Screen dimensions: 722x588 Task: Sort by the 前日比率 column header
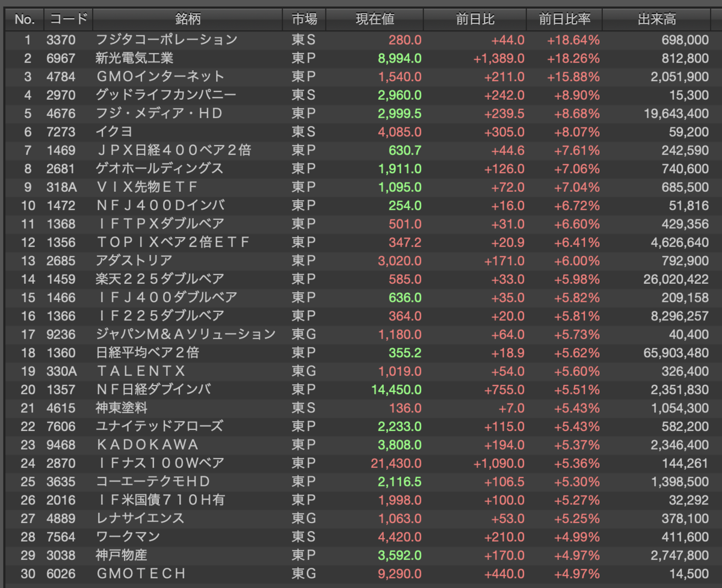pyautogui.click(x=564, y=19)
